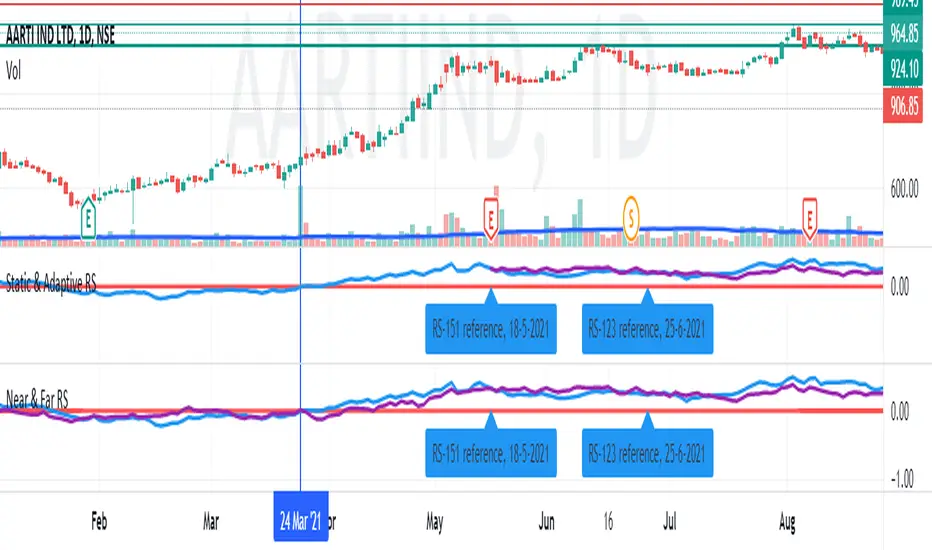Click the red 906.85 price label
Viewport: 932px width, 550px height.
pyautogui.click(x=903, y=106)
